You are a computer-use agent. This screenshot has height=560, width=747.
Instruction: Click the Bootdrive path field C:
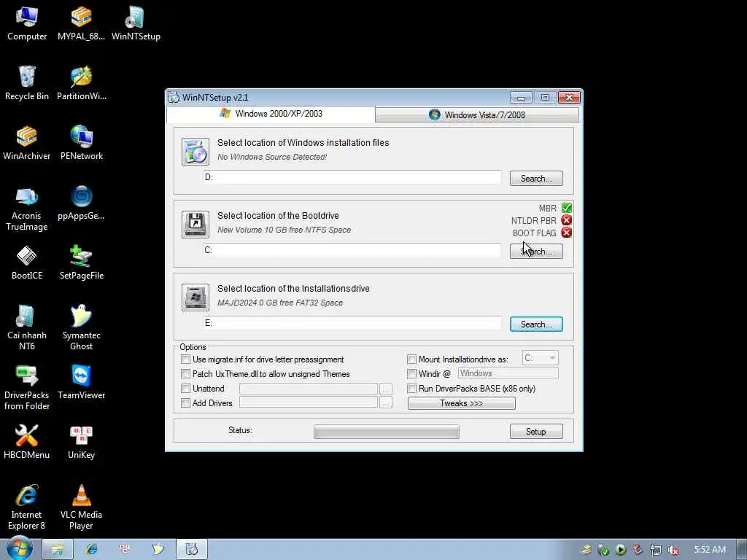(352, 250)
